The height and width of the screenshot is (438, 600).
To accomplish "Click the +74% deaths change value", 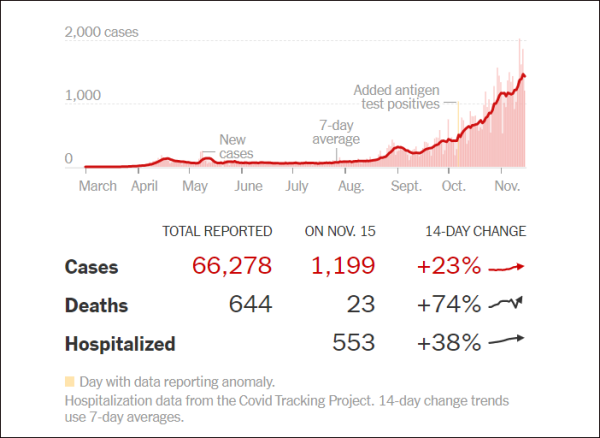I will coord(449,304).
